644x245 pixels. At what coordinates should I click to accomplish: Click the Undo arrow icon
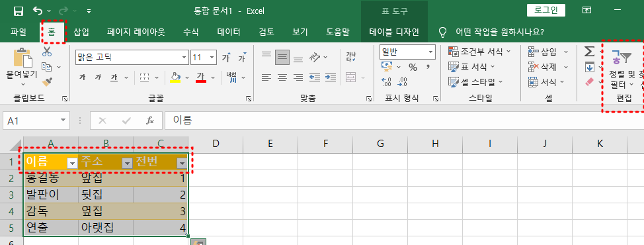(38, 11)
